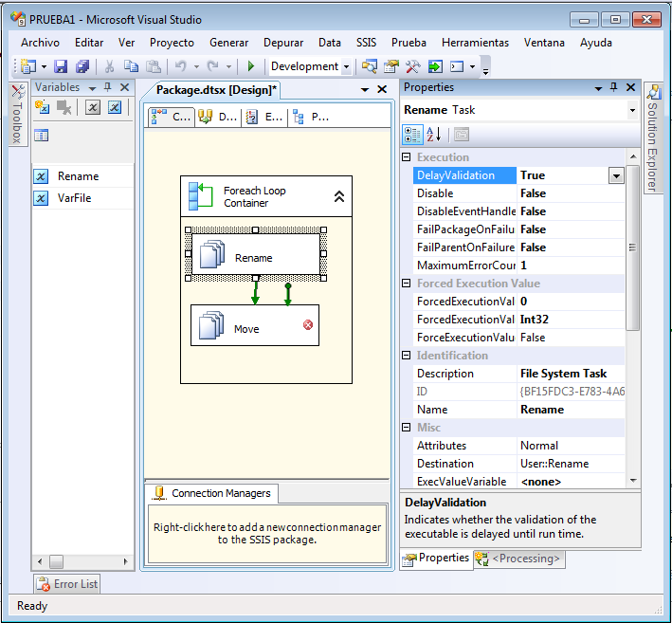This screenshot has width=672, height=623.
Task: Collapse the Forced Execution Value category
Action: 407,283
